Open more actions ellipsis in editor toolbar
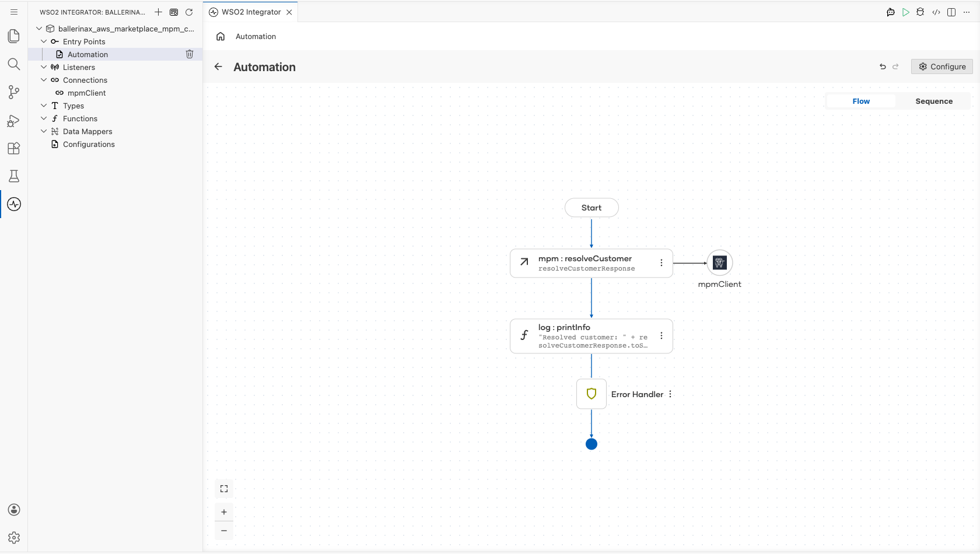This screenshot has width=980, height=554. point(967,12)
